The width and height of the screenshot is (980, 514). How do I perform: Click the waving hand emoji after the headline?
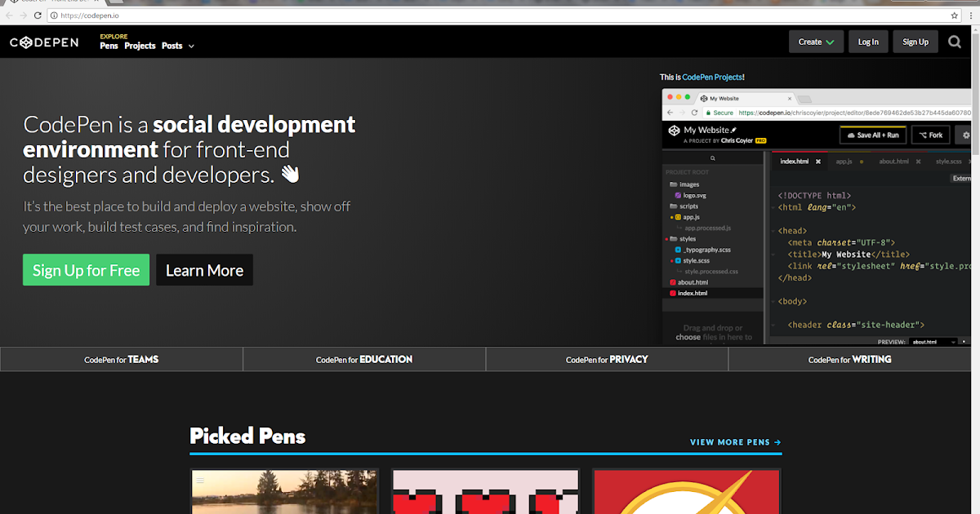click(x=290, y=174)
